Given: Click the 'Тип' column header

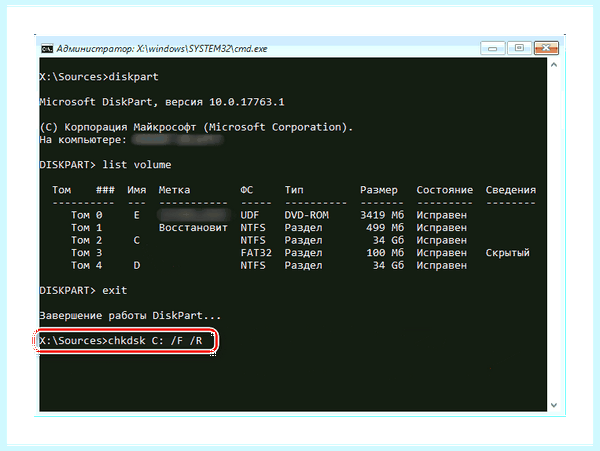Looking at the screenshot, I should click(294, 190).
